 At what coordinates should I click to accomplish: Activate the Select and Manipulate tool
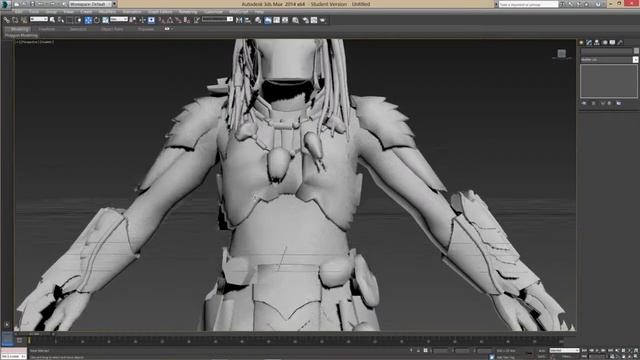(142, 20)
